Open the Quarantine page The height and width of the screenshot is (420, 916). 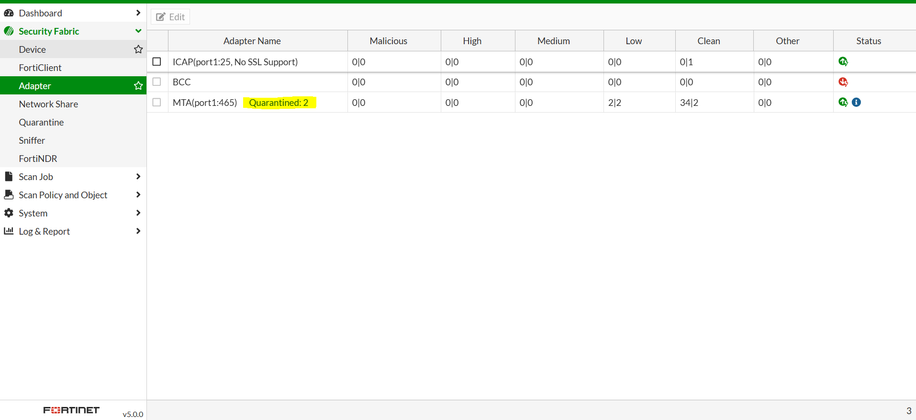[73, 122]
